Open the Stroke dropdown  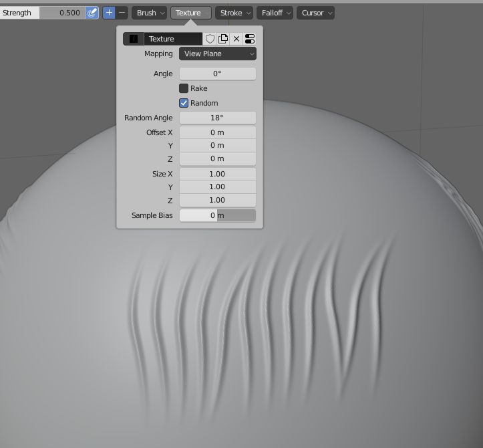[234, 13]
